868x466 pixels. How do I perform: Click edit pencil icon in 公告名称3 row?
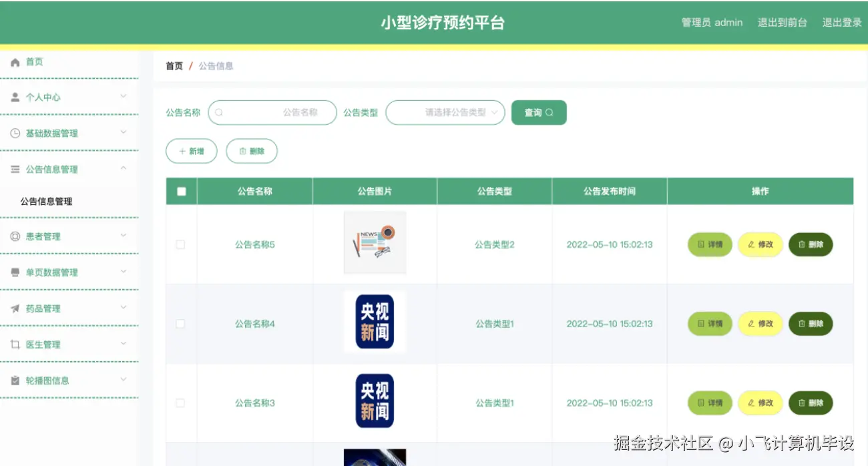coord(751,403)
